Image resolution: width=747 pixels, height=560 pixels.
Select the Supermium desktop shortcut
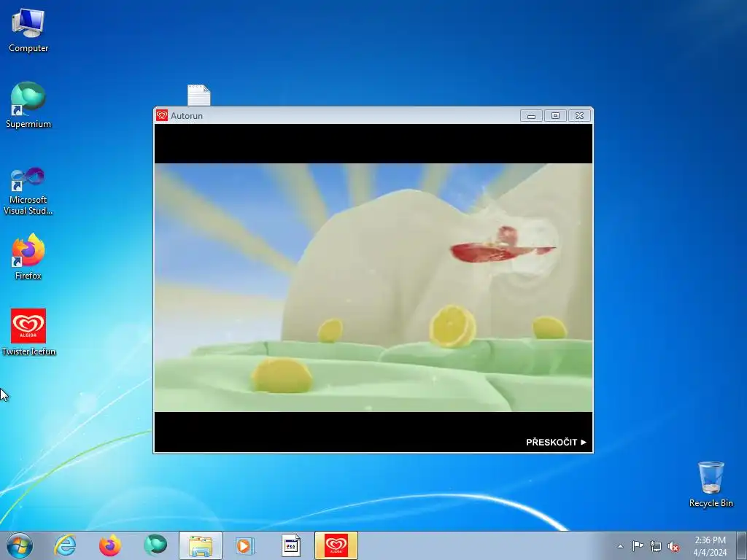(x=28, y=105)
